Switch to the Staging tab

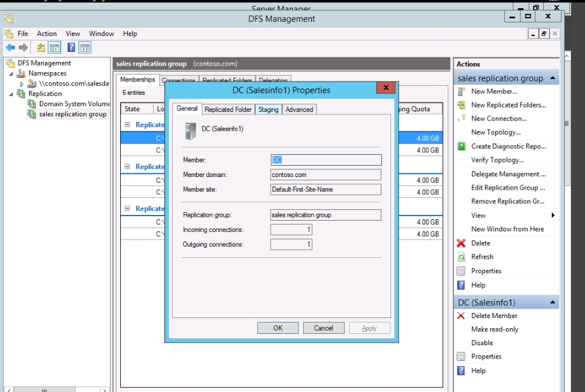click(x=268, y=109)
